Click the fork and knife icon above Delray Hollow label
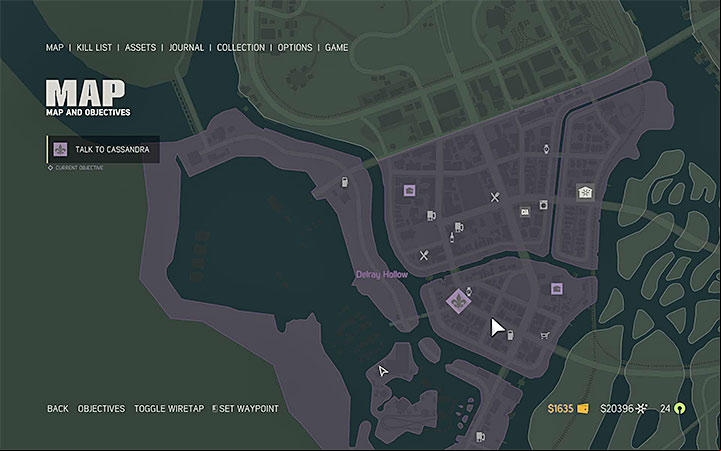The image size is (721, 451). pyautogui.click(x=424, y=255)
